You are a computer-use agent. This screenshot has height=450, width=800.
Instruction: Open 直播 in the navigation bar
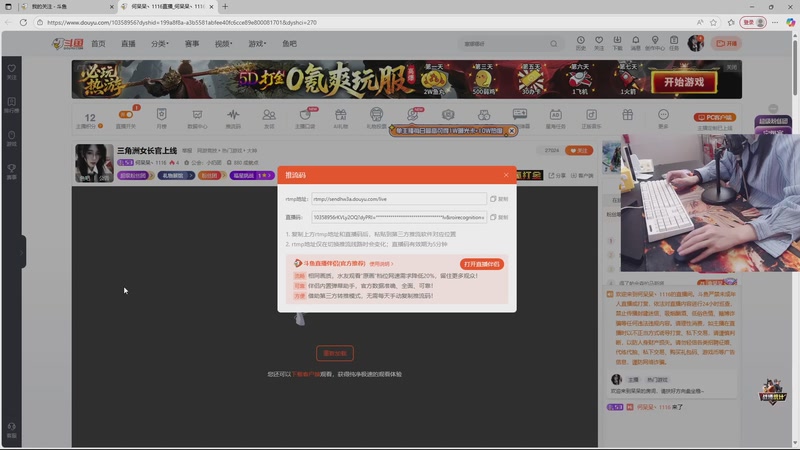(x=128, y=44)
